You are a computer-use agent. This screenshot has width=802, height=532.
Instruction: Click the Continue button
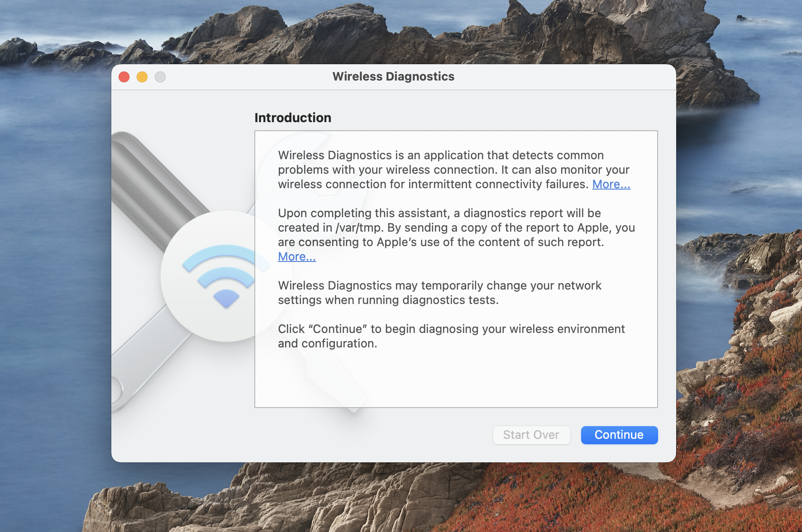pos(619,435)
